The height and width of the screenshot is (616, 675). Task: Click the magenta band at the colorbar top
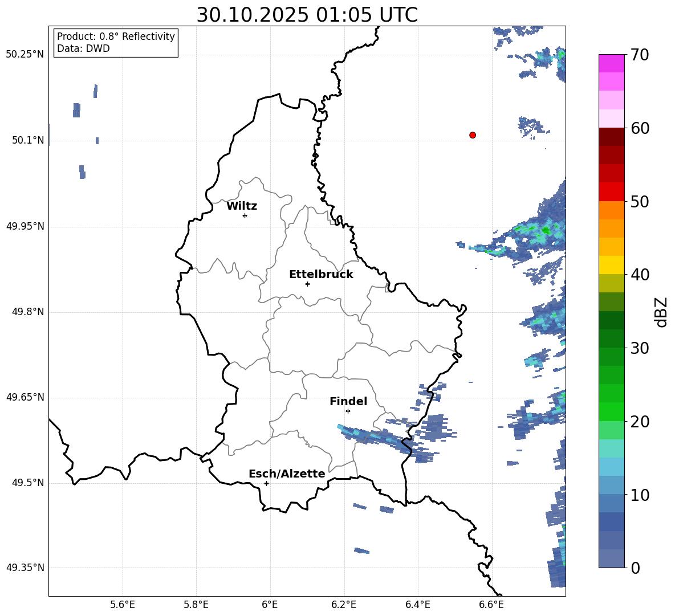point(611,63)
